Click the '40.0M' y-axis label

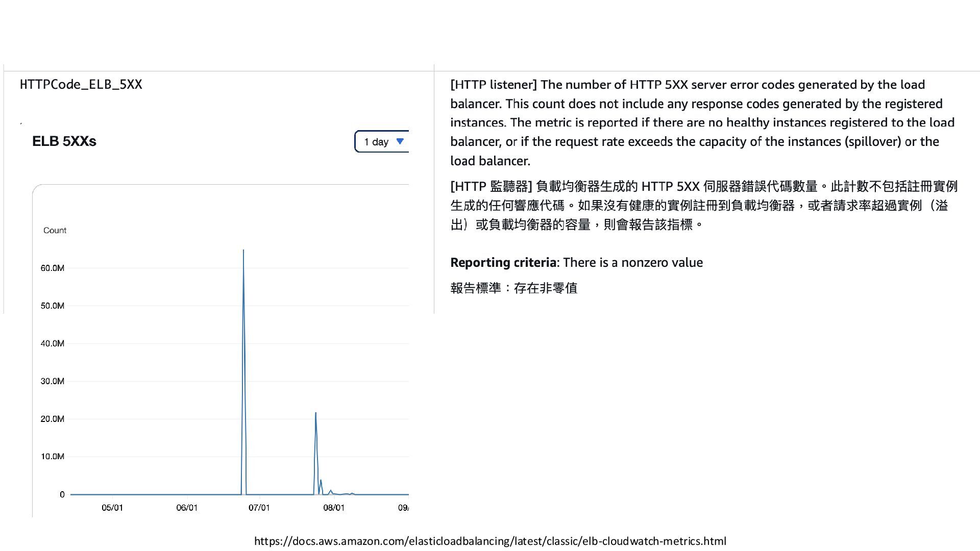click(x=53, y=344)
